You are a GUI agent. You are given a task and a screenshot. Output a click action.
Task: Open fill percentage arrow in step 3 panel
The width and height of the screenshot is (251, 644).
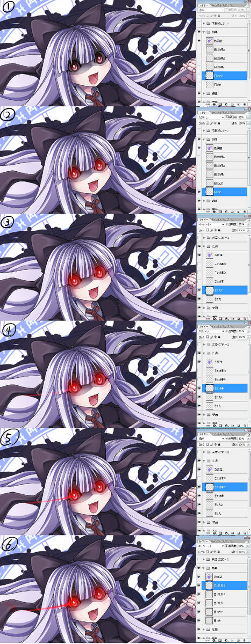click(x=248, y=230)
